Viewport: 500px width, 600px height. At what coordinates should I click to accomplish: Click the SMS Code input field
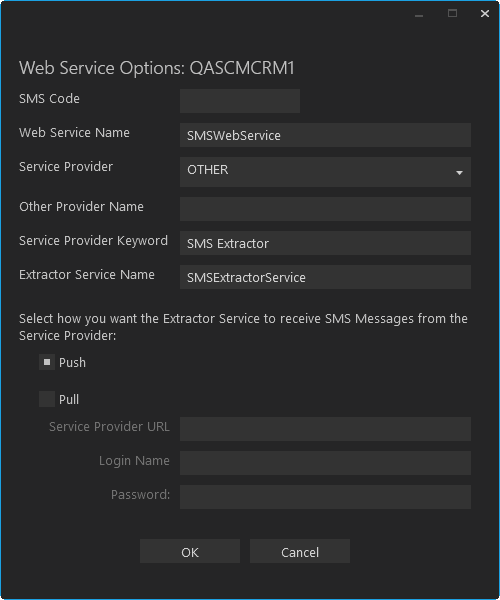point(240,101)
